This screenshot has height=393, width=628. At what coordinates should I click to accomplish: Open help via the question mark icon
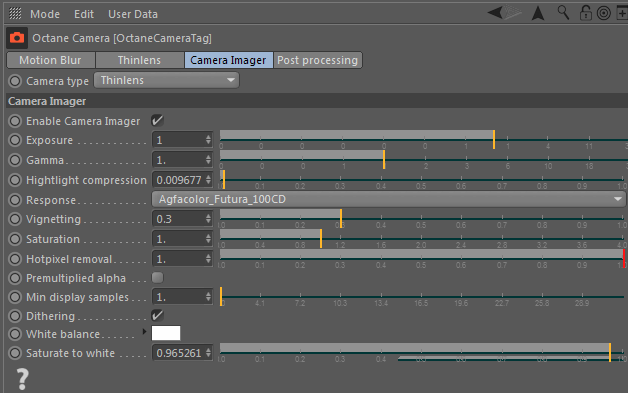22,379
